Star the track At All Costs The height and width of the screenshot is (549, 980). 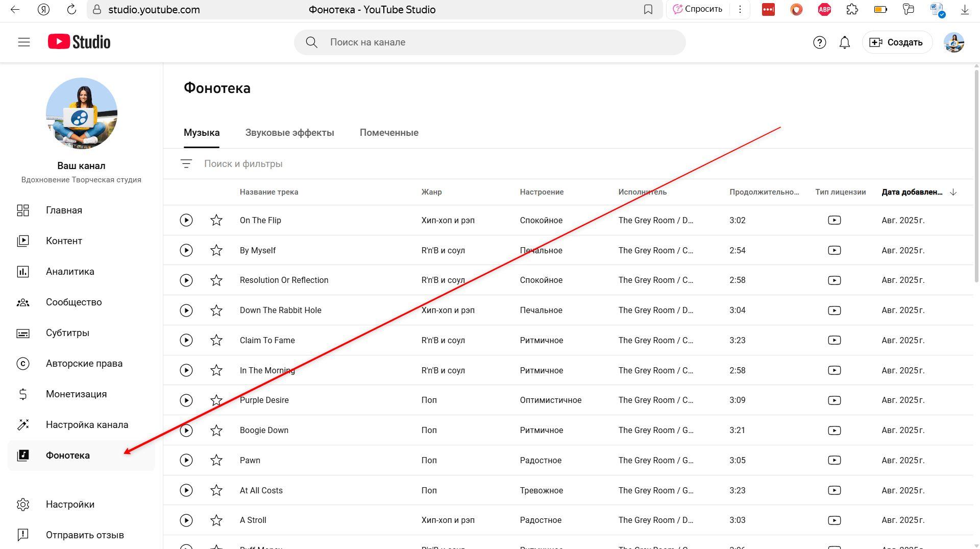(x=216, y=490)
